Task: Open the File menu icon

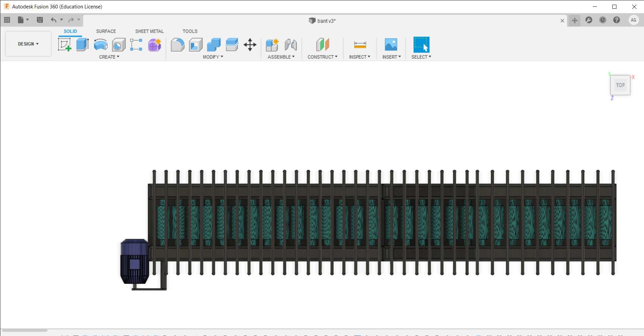Action: click(x=21, y=20)
